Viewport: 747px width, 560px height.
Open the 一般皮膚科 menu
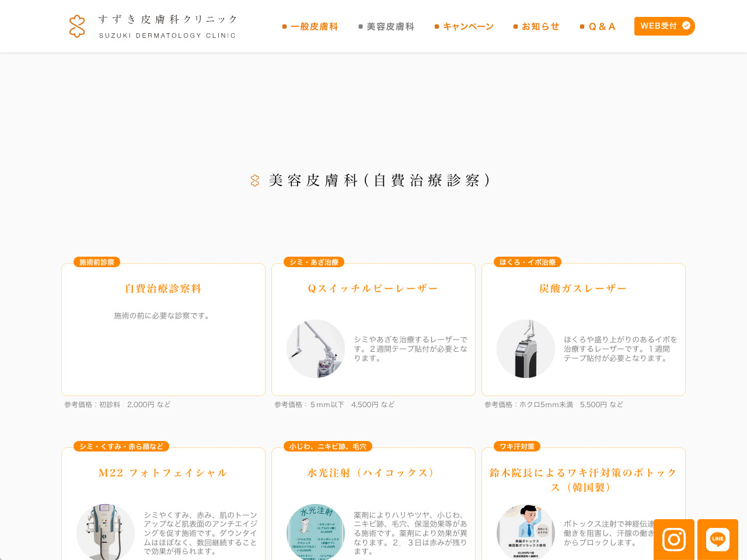click(310, 27)
